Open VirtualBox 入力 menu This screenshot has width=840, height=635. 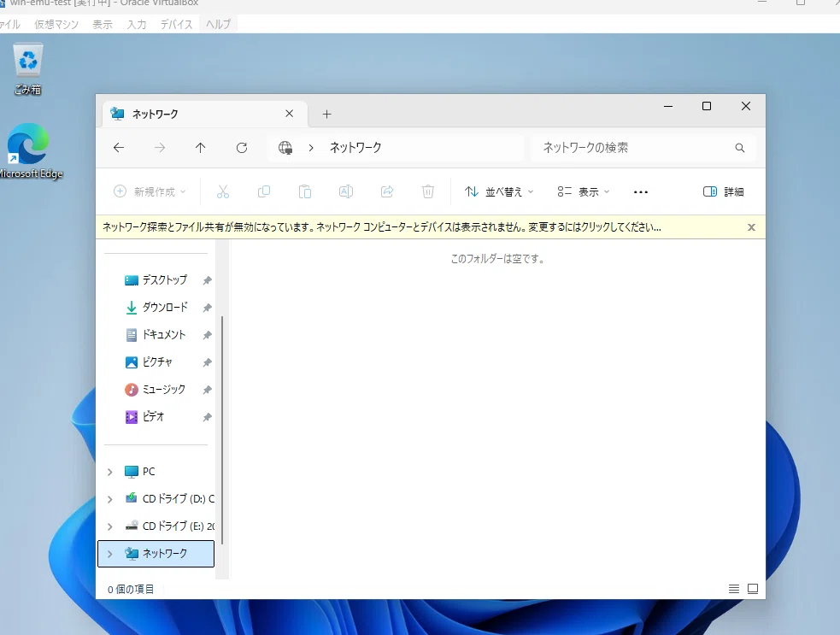click(x=137, y=24)
